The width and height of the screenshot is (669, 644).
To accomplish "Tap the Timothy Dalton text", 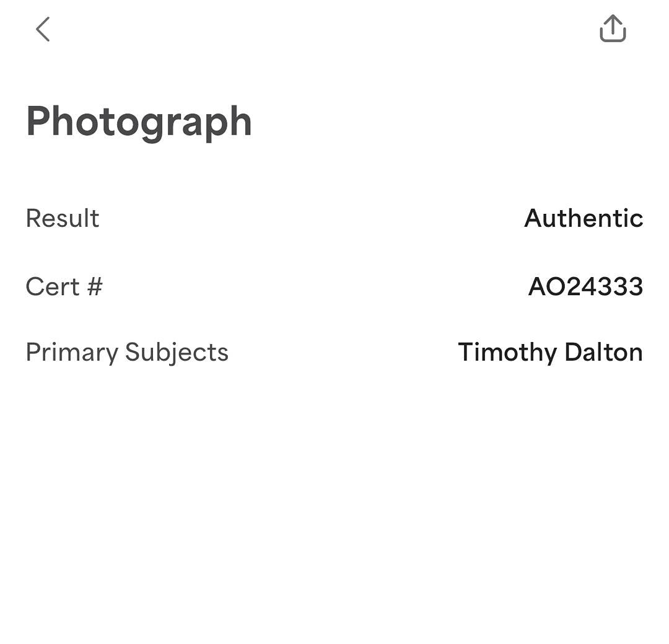I will [550, 352].
